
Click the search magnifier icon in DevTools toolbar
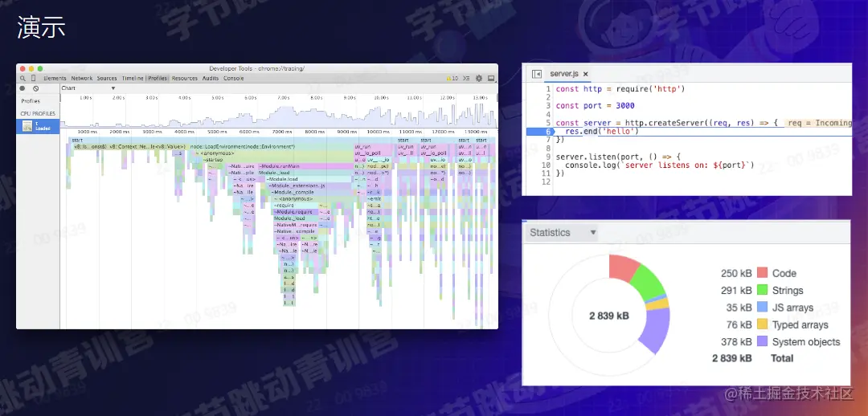point(23,79)
